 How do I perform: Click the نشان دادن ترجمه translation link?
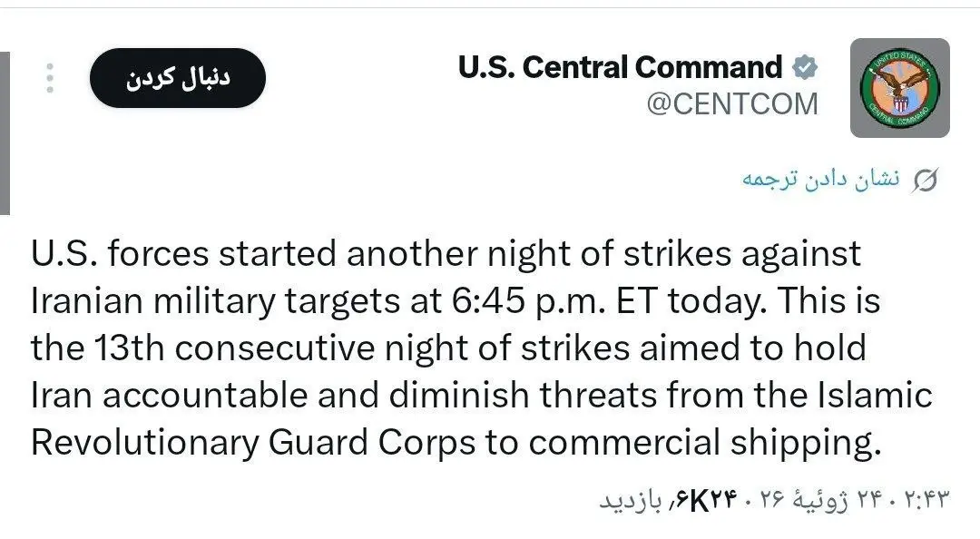tap(820, 180)
